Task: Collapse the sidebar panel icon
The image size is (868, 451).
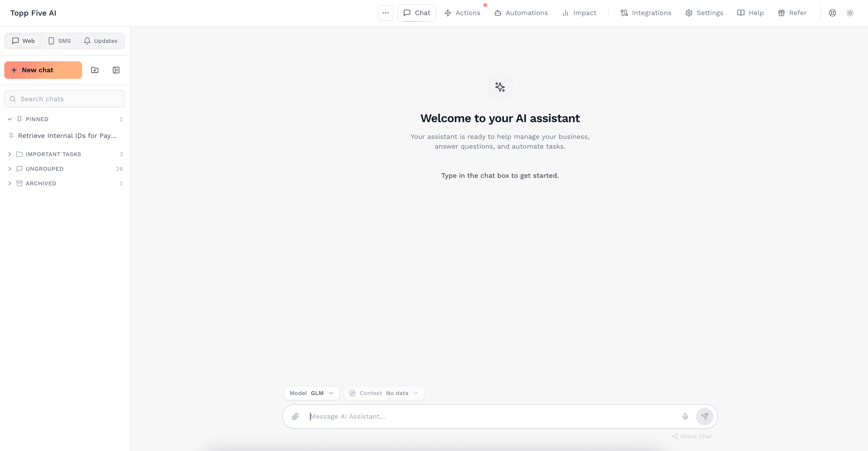Action: [116, 70]
